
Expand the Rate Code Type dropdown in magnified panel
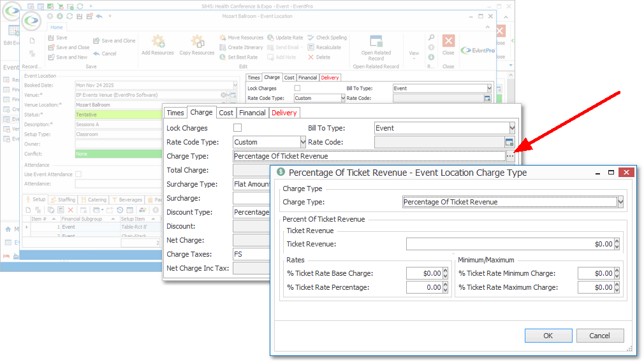pos(303,142)
